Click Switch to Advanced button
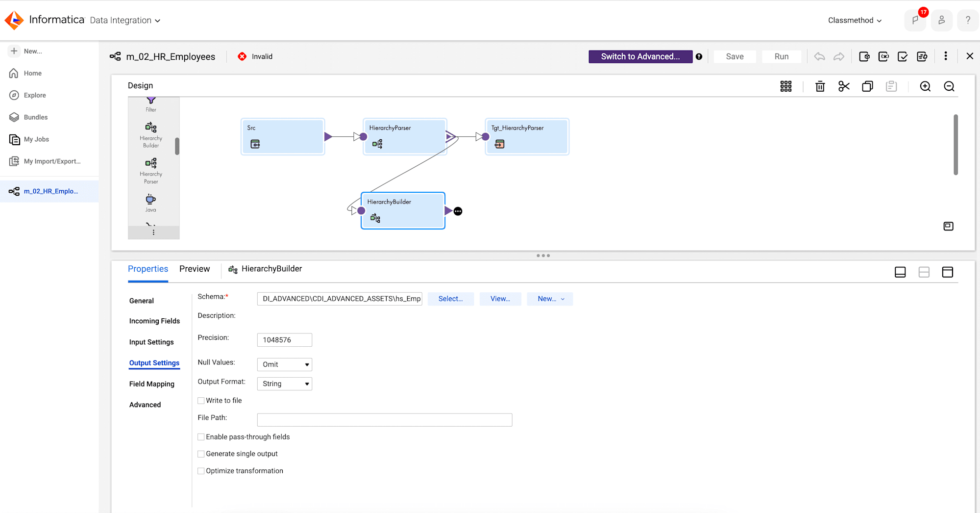Screen dimensions: 980x513 coord(640,56)
